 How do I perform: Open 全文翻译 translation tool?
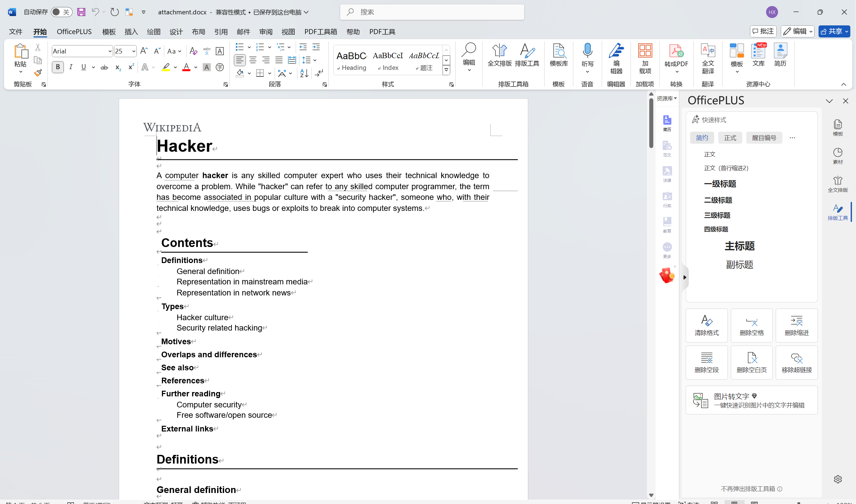pyautogui.click(x=708, y=58)
